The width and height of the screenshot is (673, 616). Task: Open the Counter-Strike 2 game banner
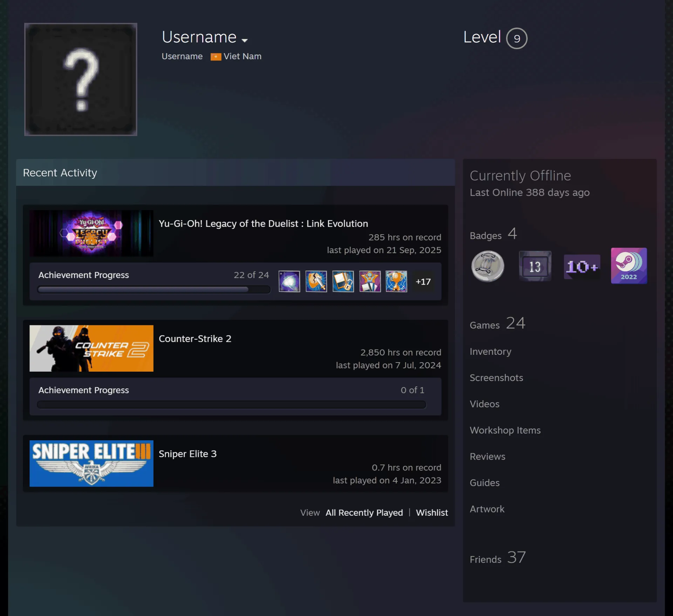point(91,348)
